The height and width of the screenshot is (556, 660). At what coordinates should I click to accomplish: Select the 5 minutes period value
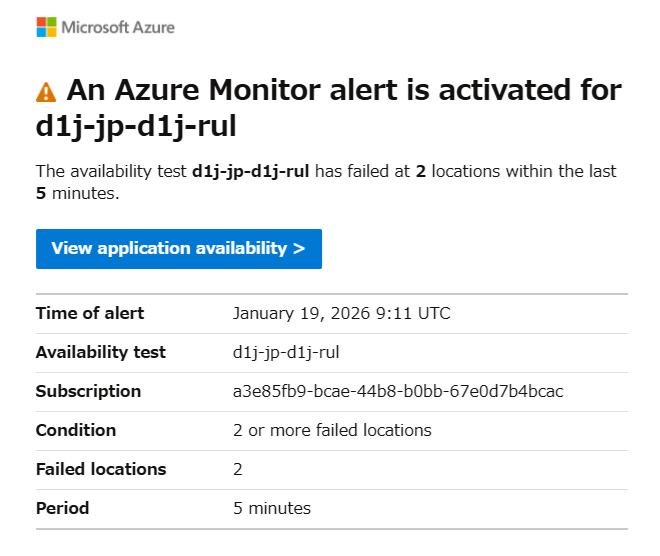[272, 508]
